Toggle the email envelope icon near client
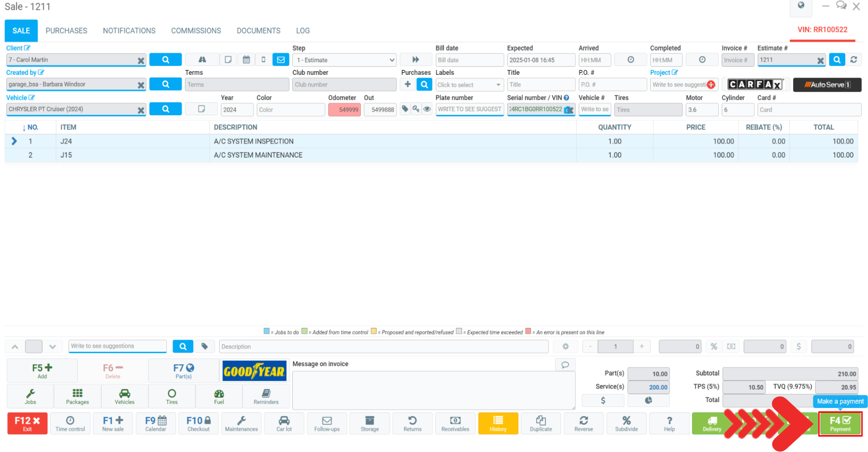The height and width of the screenshot is (452, 868). 281,60
